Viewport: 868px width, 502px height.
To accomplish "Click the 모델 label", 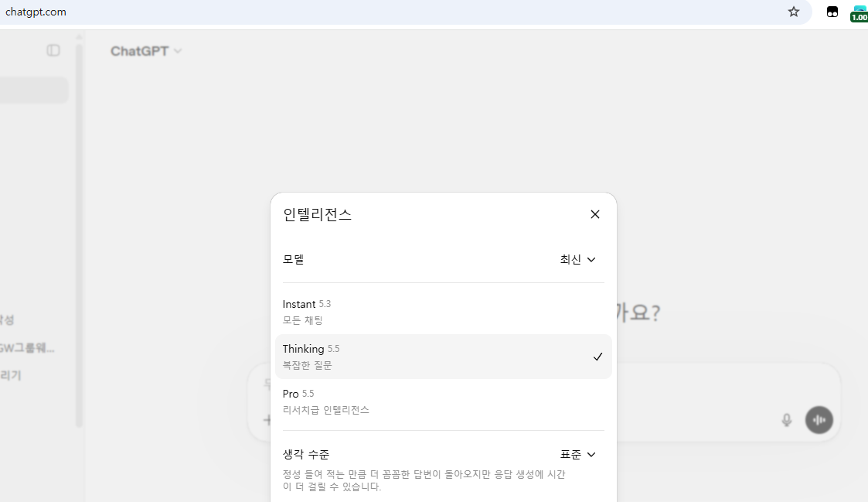I will click(294, 259).
